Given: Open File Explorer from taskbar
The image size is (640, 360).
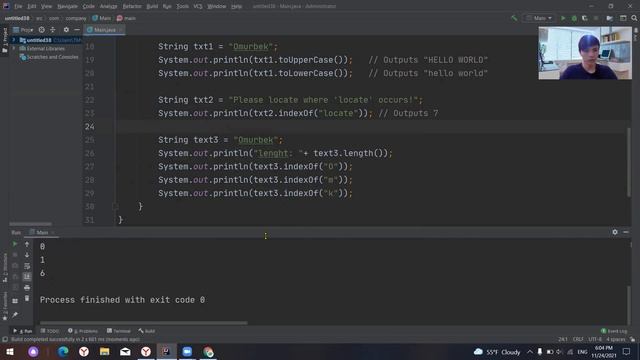Looking at the screenshot, I should pyautogui.click(x=104, y=352).
